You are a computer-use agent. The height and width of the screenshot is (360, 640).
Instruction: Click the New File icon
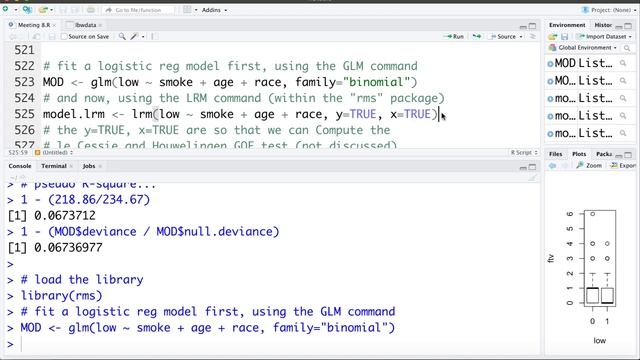(x=6, y=9)
